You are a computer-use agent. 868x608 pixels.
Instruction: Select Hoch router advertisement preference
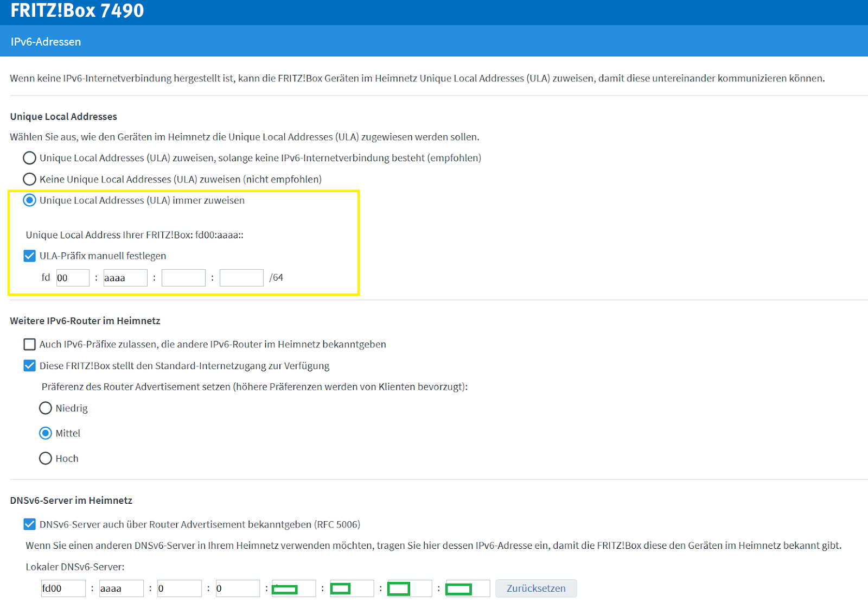[x=46, y=459]
